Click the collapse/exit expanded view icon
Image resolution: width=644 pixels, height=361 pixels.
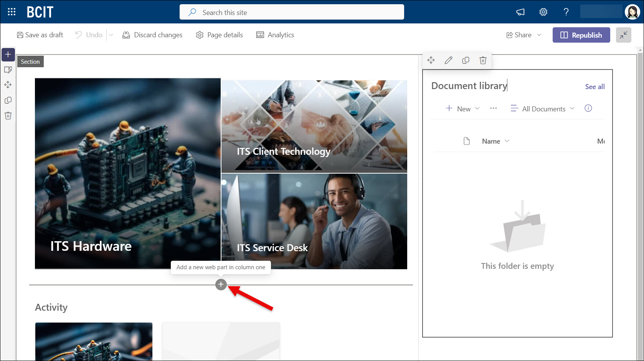coord(623,35)
